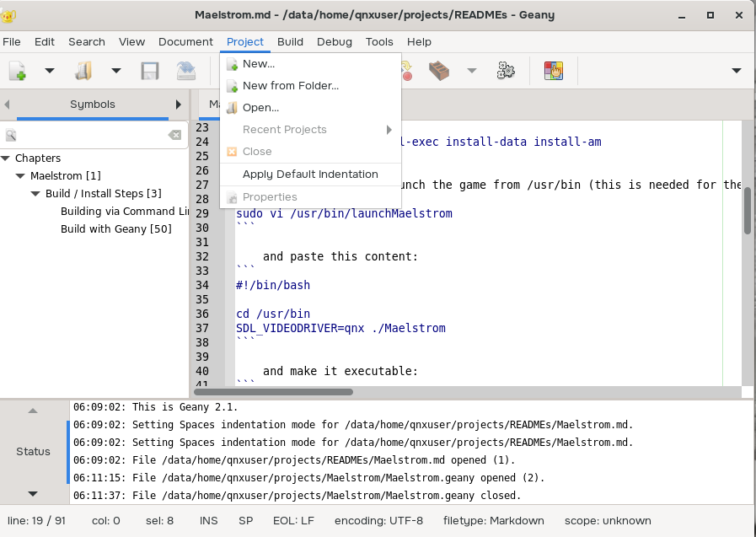Select Build with Geany [50] symbol

pos(115,228)
